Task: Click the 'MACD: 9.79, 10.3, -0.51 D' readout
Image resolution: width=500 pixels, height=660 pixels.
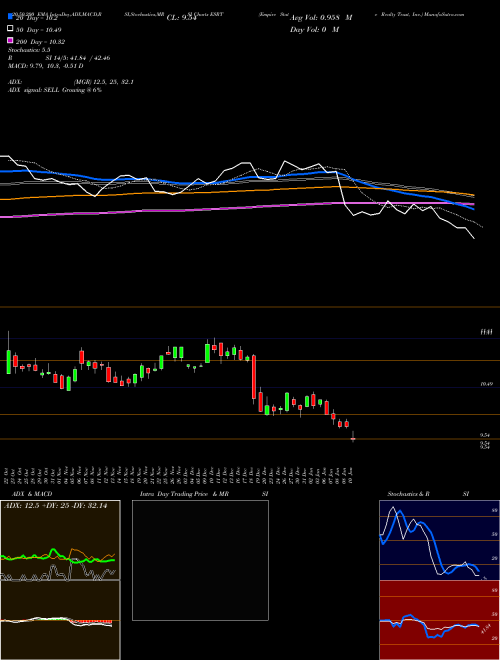Action: 45,66
